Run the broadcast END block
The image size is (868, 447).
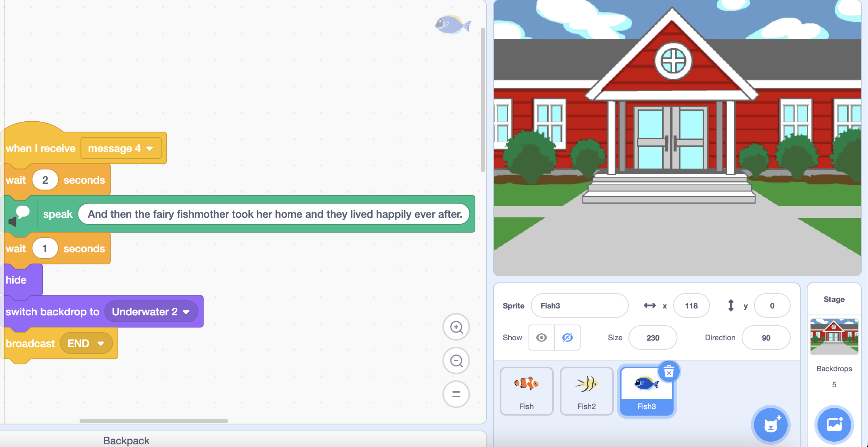tap(30, 343)
